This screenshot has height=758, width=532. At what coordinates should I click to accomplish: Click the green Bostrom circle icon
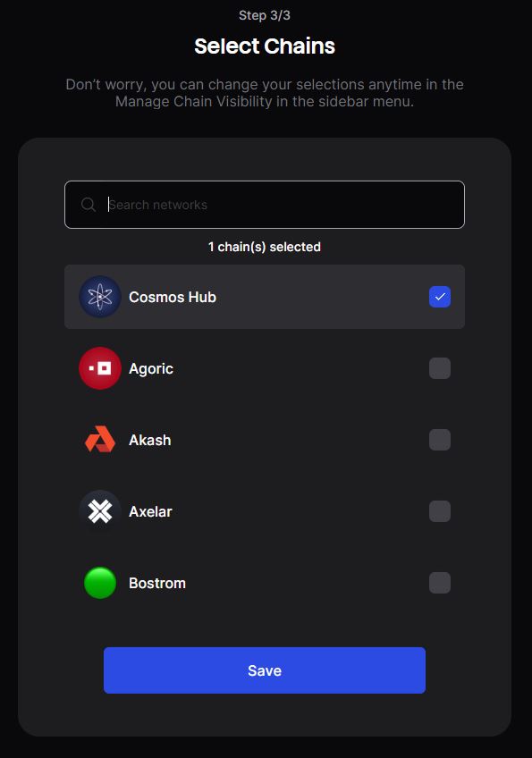[100, 583]
